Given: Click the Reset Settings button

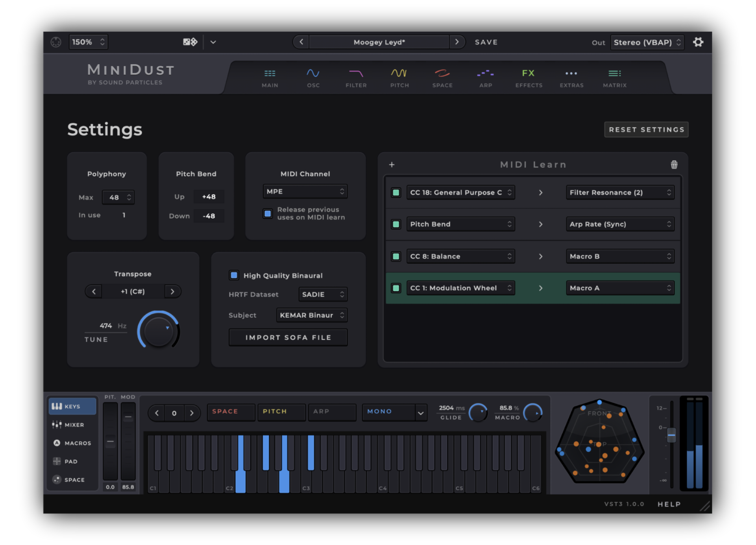Looking at the screenshot, I should [646, 129].
